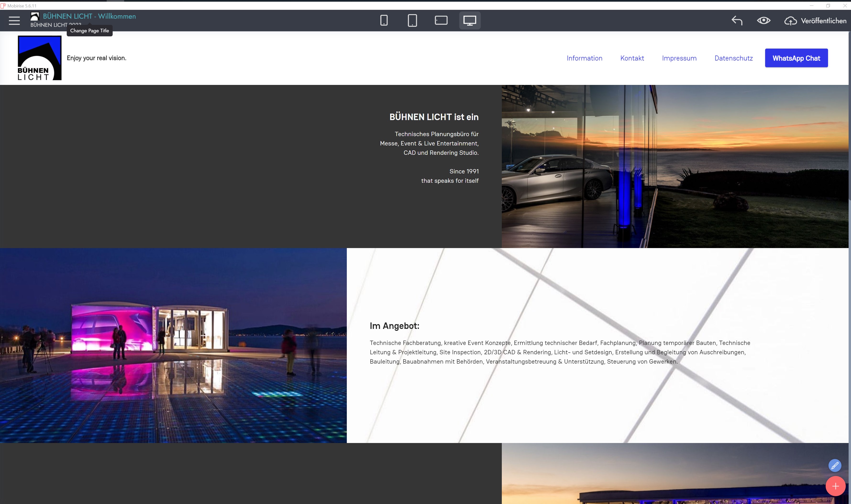Open the Information nav link
The width and height of the screenshot is (851, 504).
point(584,58)
